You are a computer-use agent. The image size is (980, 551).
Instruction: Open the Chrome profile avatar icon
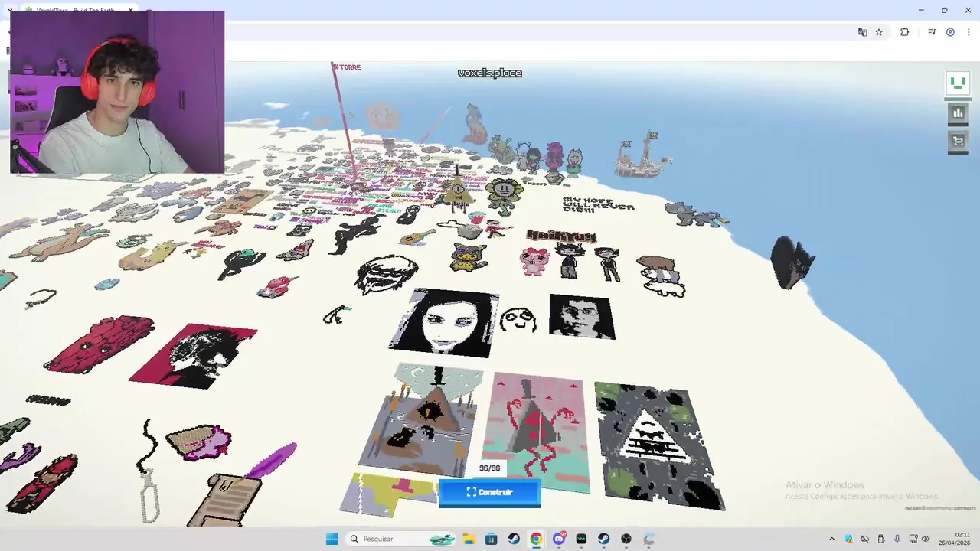pyautogui.click(x=950, y=32)
